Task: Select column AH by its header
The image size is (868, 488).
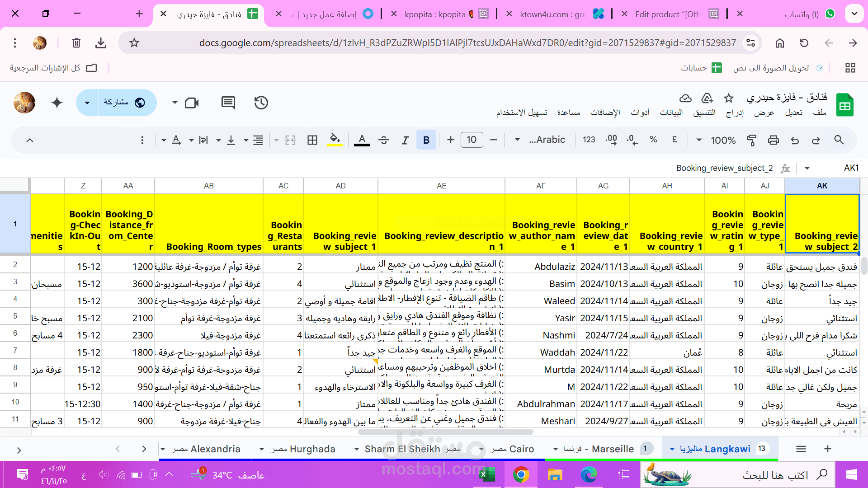Action: [667, 186]
